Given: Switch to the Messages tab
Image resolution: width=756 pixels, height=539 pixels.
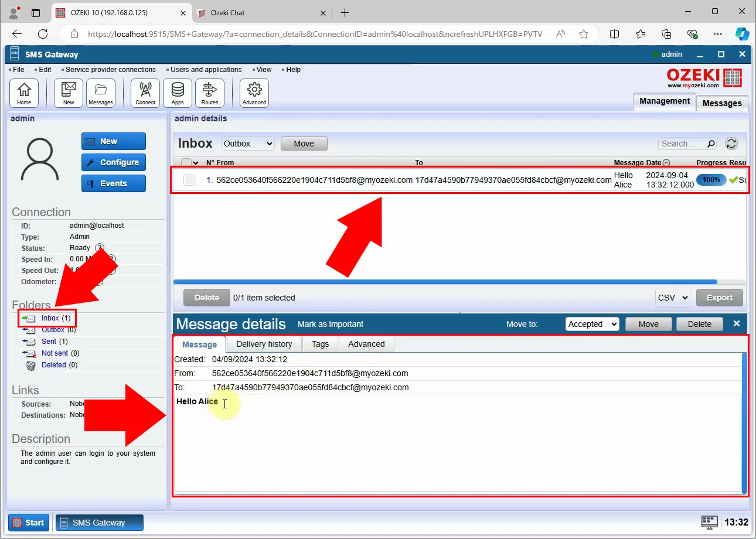Looking at the screenshot, I should (x=722, y=103).
